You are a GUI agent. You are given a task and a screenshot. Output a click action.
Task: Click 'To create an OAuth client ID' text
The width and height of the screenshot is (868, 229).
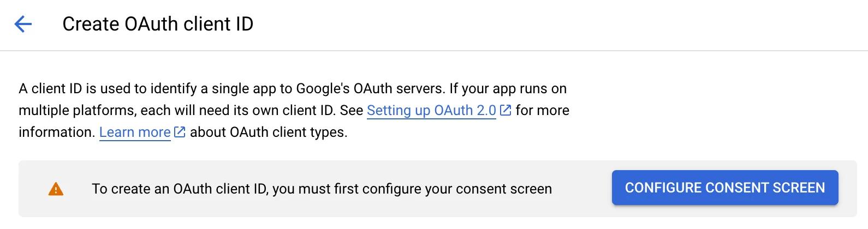179,189
